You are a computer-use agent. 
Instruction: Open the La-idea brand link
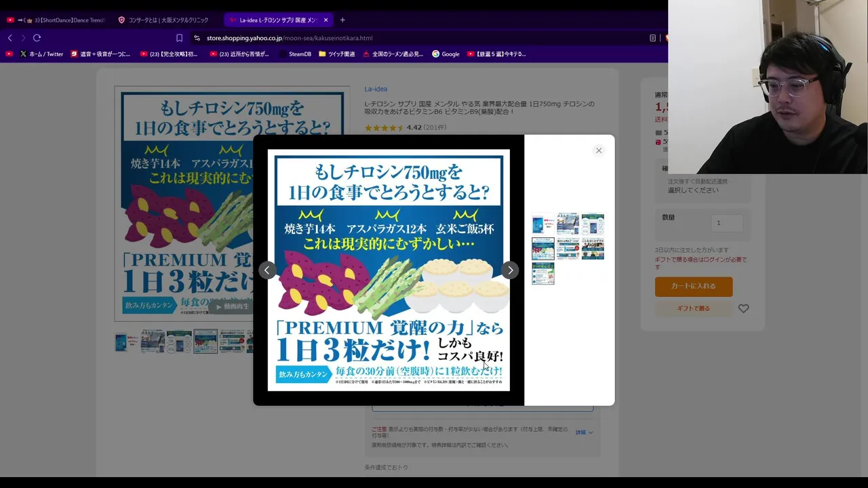[376, 89]
